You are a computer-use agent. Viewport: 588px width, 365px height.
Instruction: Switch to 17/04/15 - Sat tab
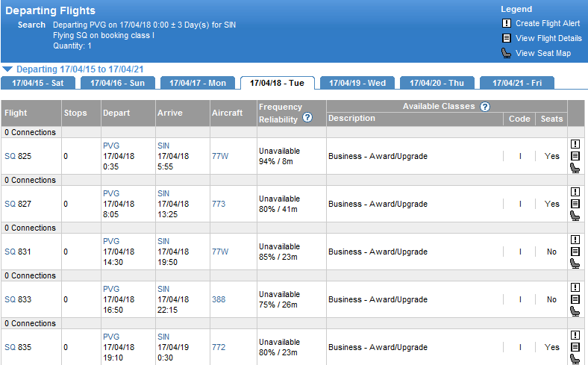click(x=37, y=83)
